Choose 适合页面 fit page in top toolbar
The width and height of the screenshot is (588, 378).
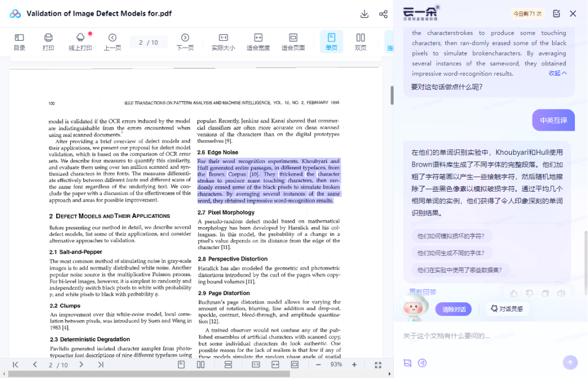tap(293, 41)
